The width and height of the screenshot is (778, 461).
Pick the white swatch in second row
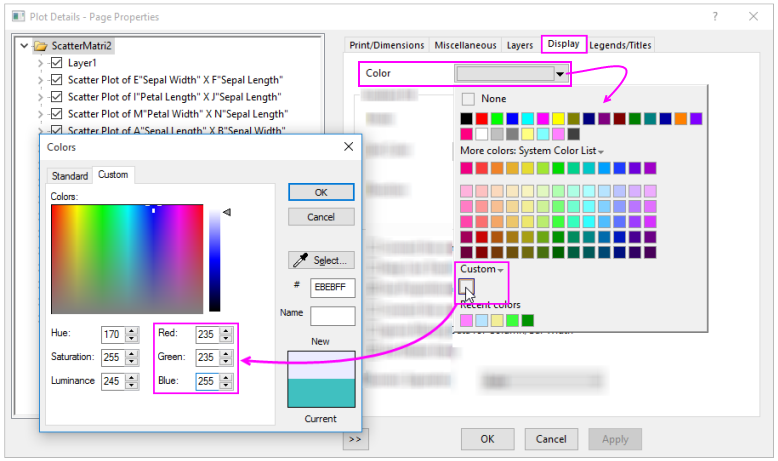pos(482,134)
